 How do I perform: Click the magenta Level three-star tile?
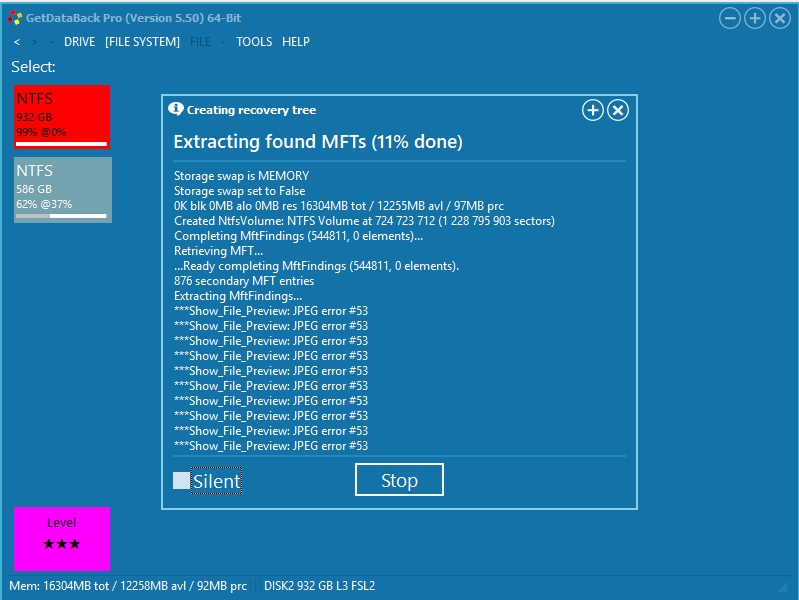(x=62, y=538)
